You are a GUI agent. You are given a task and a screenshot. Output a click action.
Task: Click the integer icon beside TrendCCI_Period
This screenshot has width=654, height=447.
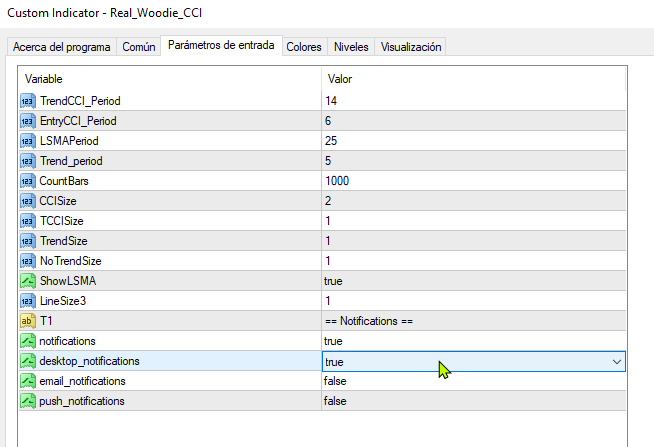tap(28, 101)
